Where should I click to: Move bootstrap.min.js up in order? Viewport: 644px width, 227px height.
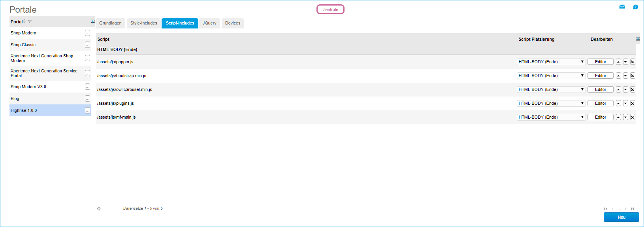[618, 76]
